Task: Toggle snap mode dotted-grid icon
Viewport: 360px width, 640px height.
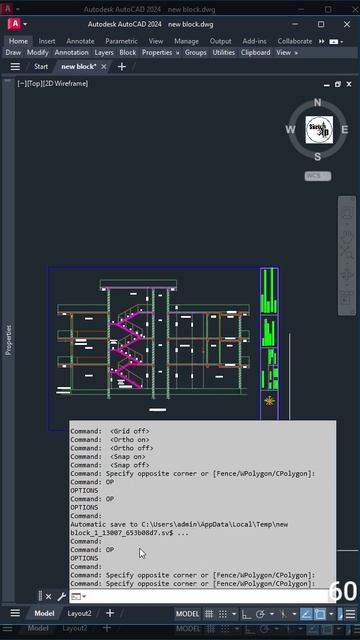Action: tap(223, 613)
